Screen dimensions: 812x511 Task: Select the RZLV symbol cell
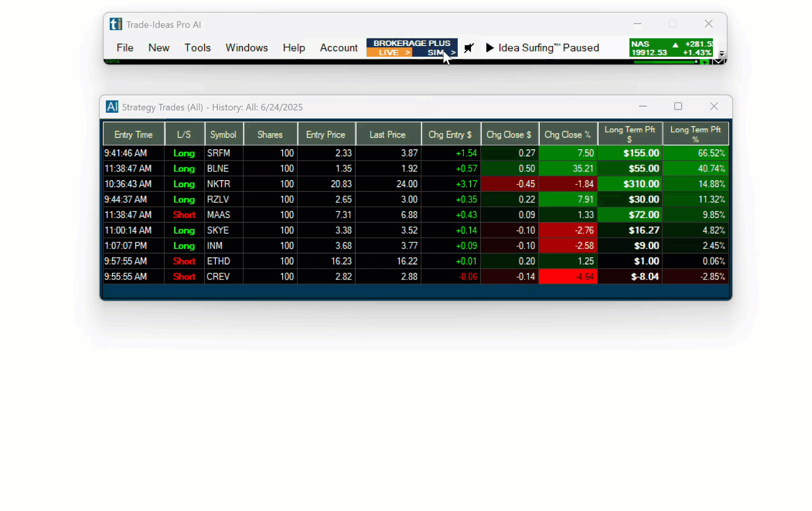click(223, 199)
